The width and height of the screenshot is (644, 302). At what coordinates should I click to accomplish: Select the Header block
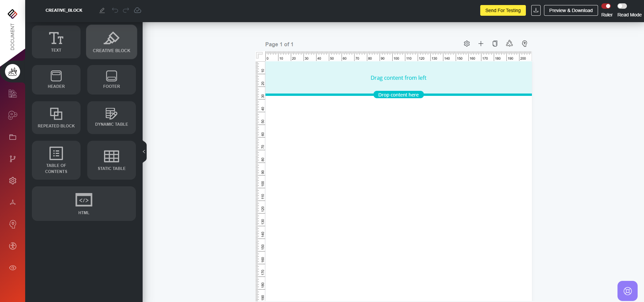[x=56, y=80]
